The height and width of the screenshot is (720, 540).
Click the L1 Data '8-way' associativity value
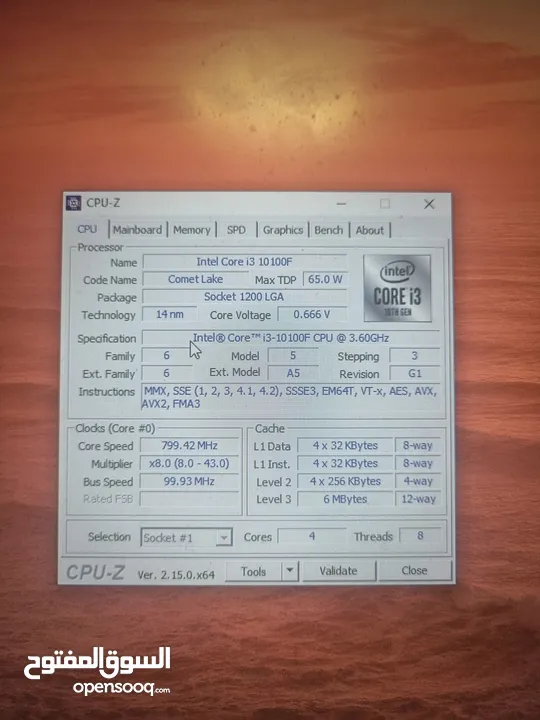[418, 445]
